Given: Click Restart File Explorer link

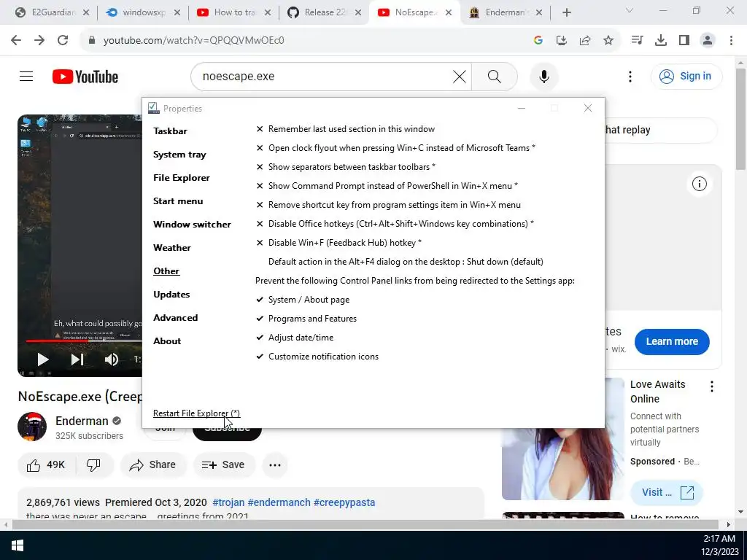Looking at the screenshot, I should tap(196, 413).
